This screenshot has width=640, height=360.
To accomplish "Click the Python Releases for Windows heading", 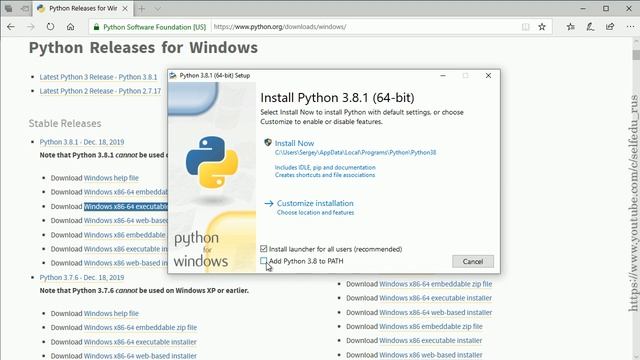I will (143, 48).
